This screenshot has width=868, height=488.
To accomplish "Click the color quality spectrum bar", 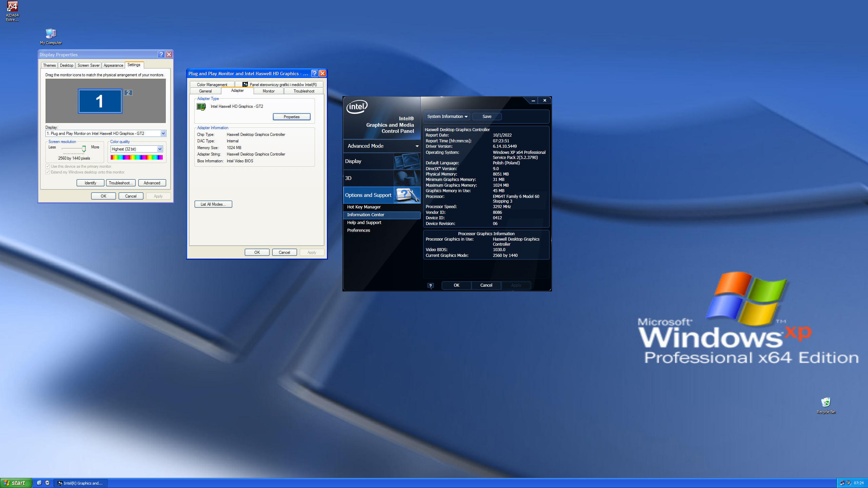I will coord(137,157).
